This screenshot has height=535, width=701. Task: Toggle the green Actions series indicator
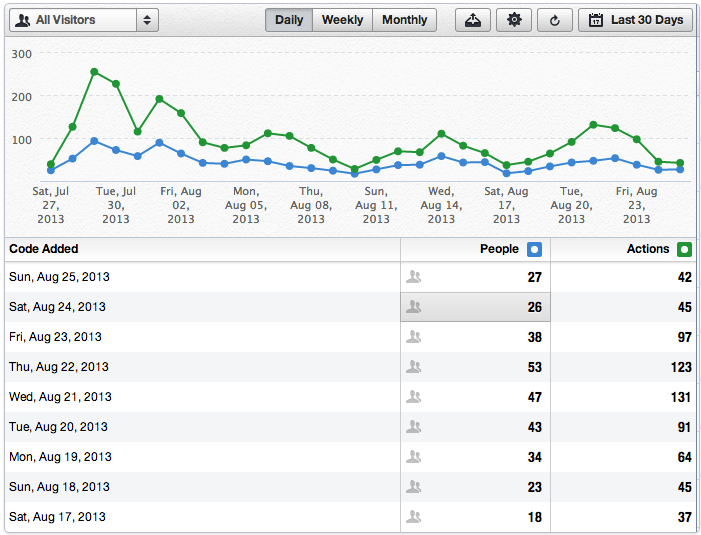(684, 249)
